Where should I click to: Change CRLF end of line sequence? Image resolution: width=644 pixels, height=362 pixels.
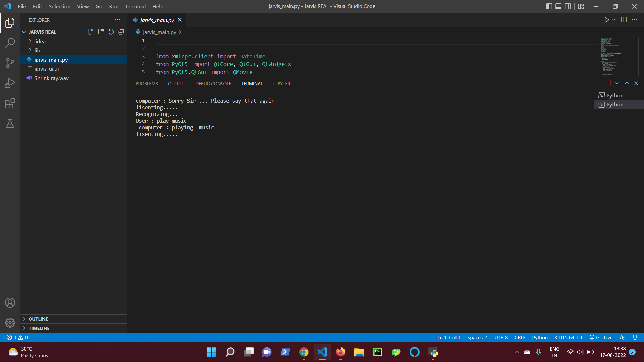(x=520, y=337)
